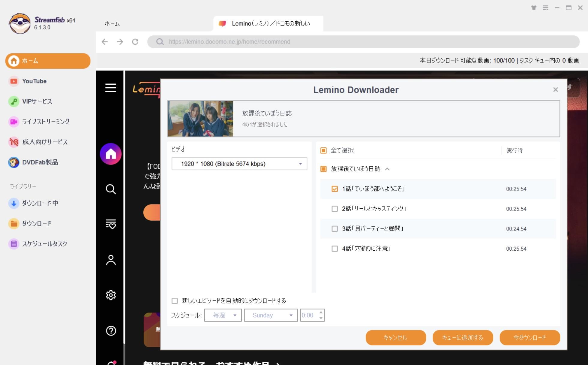Click the ダウンロード folder icon
588x365 pixels.
pos(13,224)
